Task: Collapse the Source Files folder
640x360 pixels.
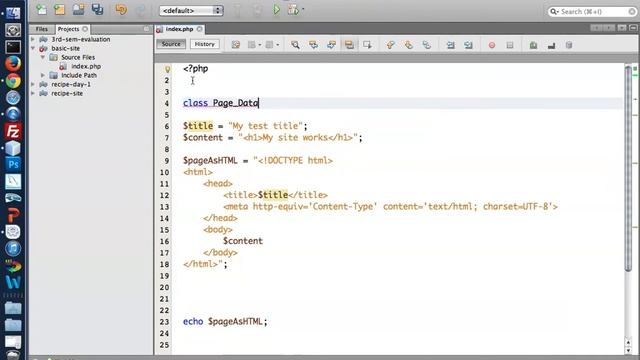Action: pos(43,57)
